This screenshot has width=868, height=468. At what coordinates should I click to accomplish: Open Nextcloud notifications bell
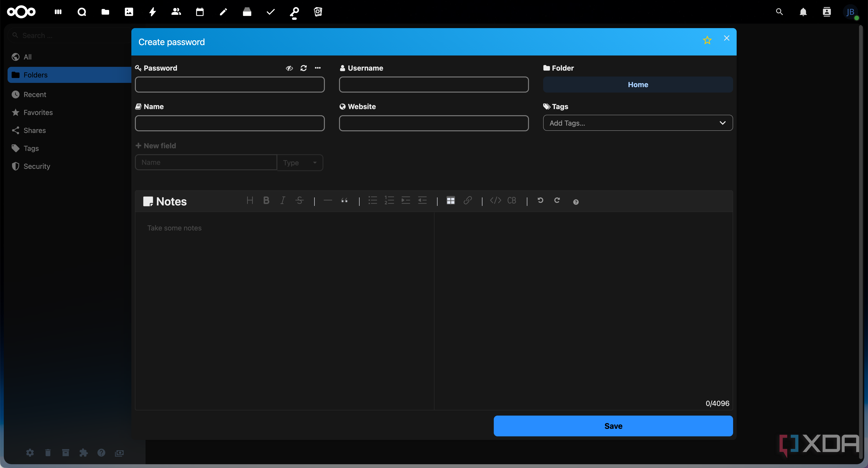803,12
